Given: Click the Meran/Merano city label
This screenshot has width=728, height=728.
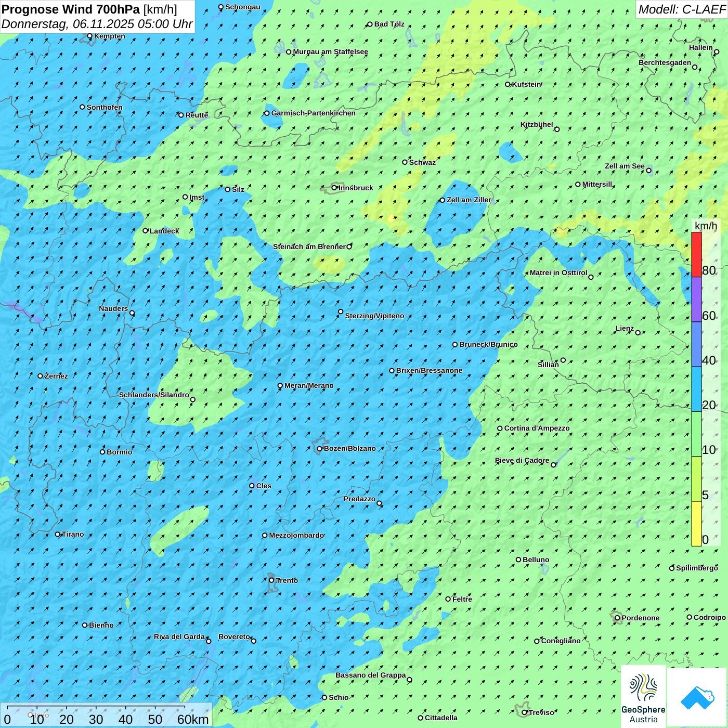Looking at the screenshot, I should pyautogui.click(x=309, y=386).
